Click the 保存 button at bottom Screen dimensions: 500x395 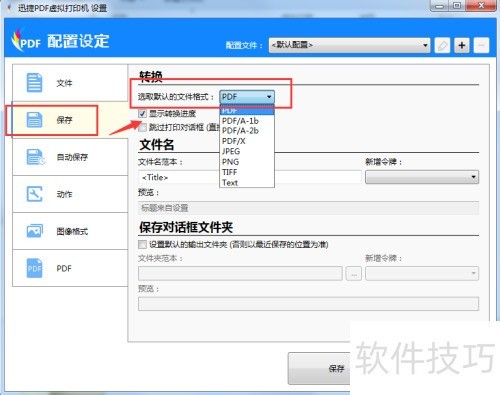click(319, 368)
